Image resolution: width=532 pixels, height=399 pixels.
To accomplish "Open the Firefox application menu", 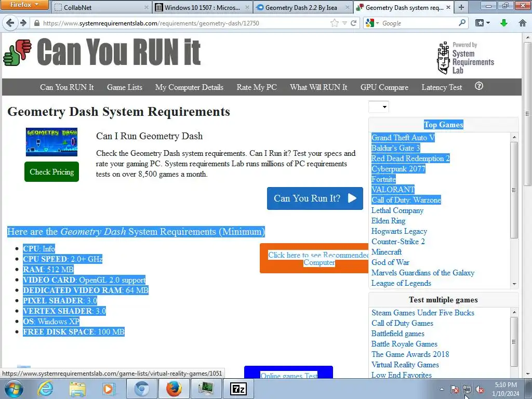I will [24, 5].
